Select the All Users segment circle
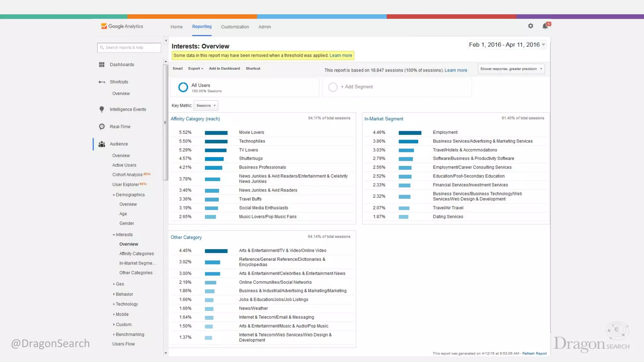This screenshot has width=644, height=362. click(183, 87)
